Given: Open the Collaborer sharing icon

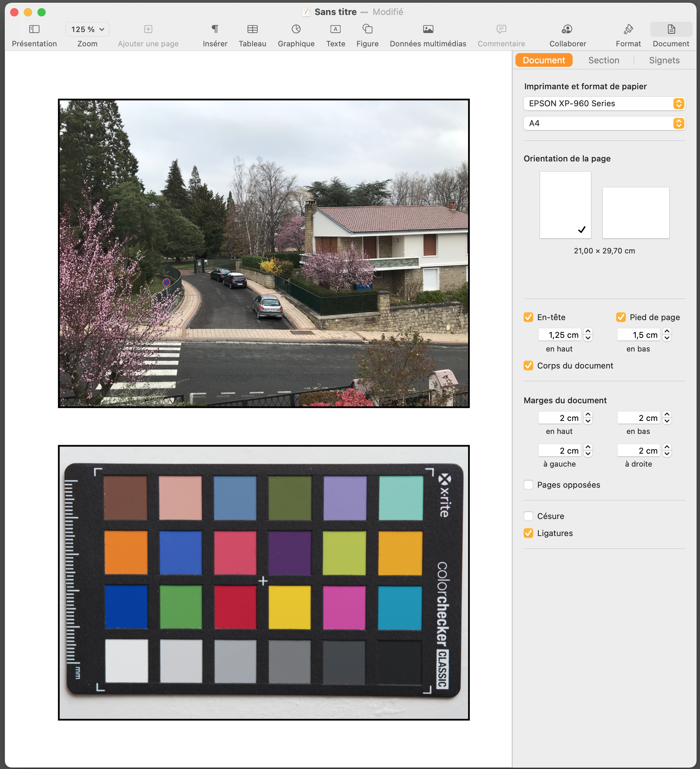Looking at the screenshot, I should [567, 29].
